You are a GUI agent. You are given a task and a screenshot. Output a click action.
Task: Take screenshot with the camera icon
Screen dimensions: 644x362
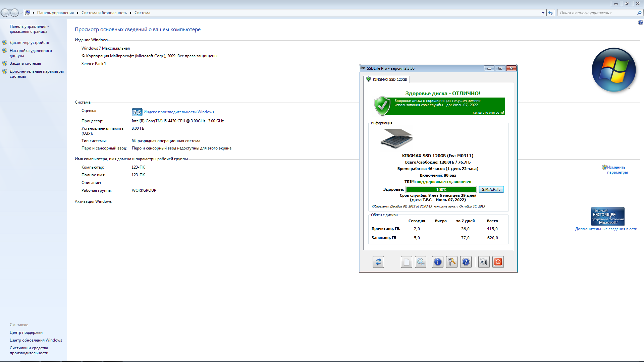[483, 262]
